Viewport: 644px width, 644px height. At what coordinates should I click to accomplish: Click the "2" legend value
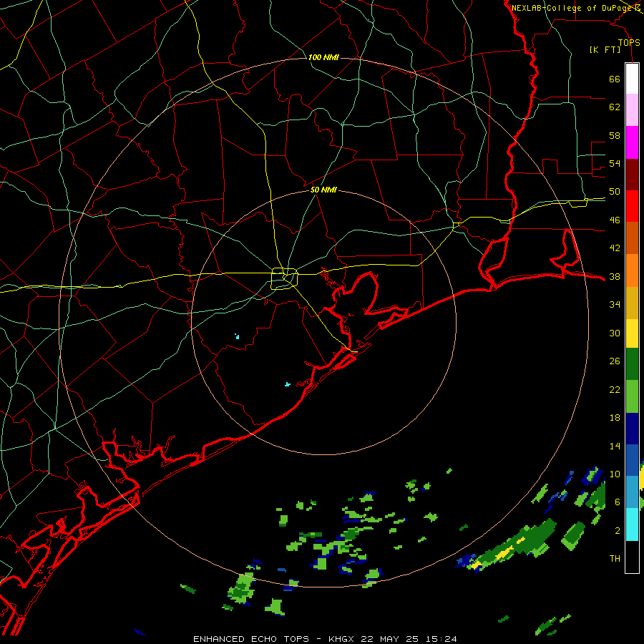[617, 530]
